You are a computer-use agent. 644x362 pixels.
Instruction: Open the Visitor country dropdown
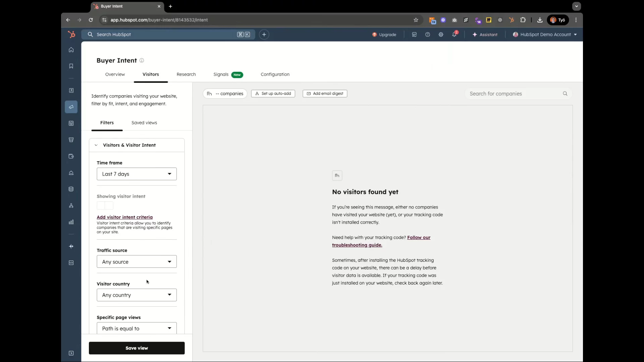pos(137,295)
